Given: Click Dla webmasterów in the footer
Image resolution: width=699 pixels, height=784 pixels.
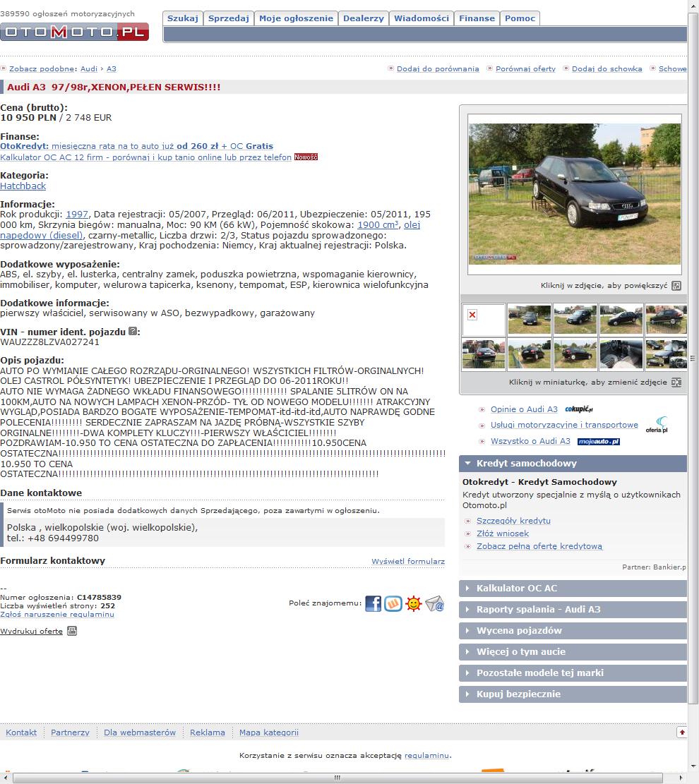Looking at the screenshot, I should click(x=140, y=732).
